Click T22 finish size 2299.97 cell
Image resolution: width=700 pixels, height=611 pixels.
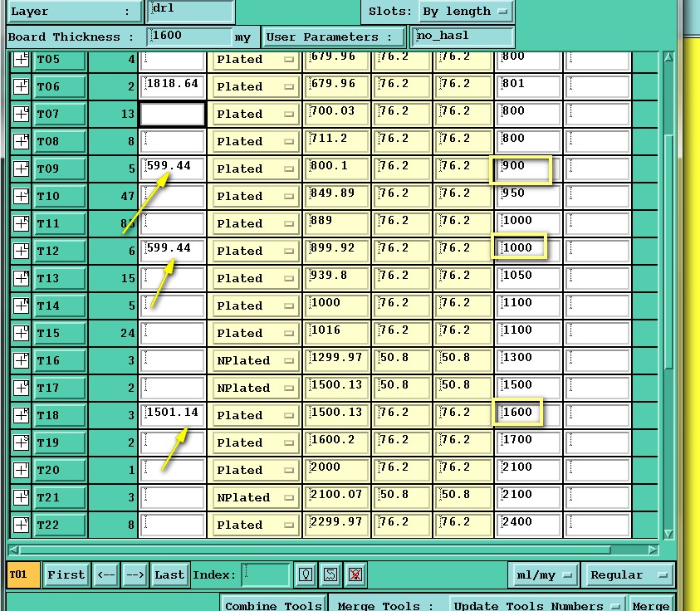[336, 525]
